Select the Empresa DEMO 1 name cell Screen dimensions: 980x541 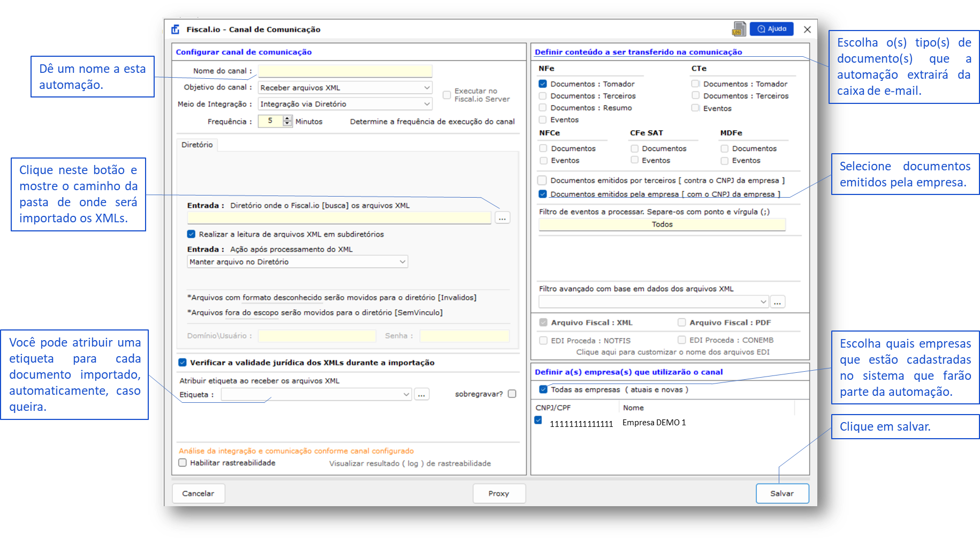click(654, 423)
